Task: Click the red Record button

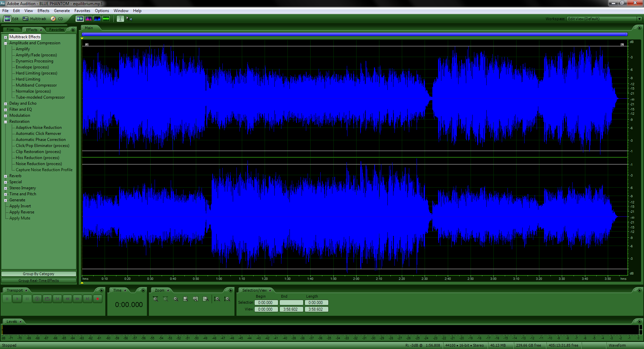Action: (x=98, y=299)
